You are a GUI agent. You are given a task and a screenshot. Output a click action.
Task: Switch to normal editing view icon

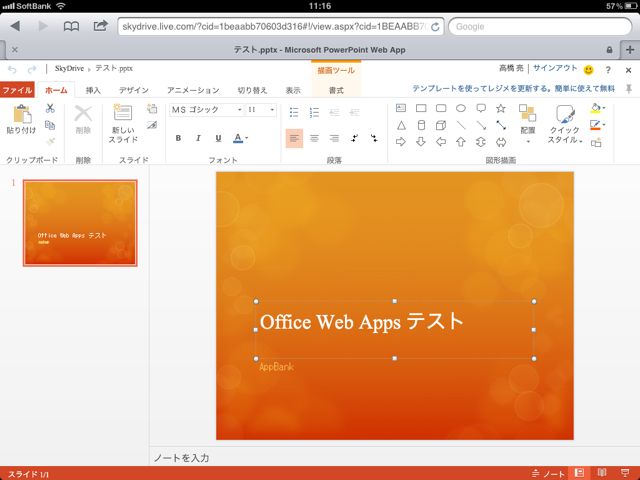pos(579,473)
